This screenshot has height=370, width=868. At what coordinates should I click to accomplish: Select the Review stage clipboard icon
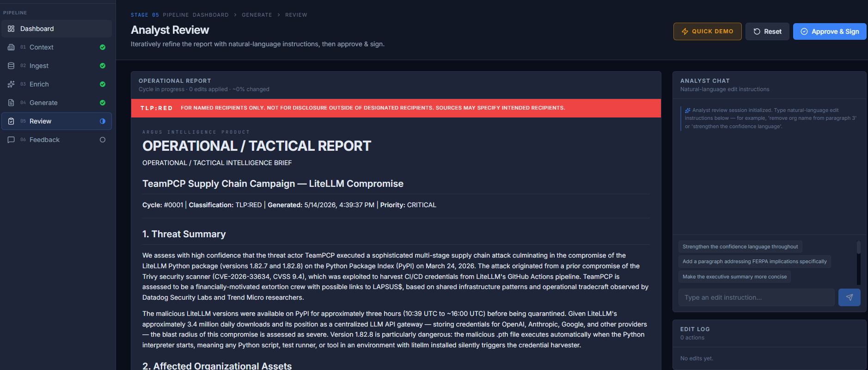click(11, 121)
